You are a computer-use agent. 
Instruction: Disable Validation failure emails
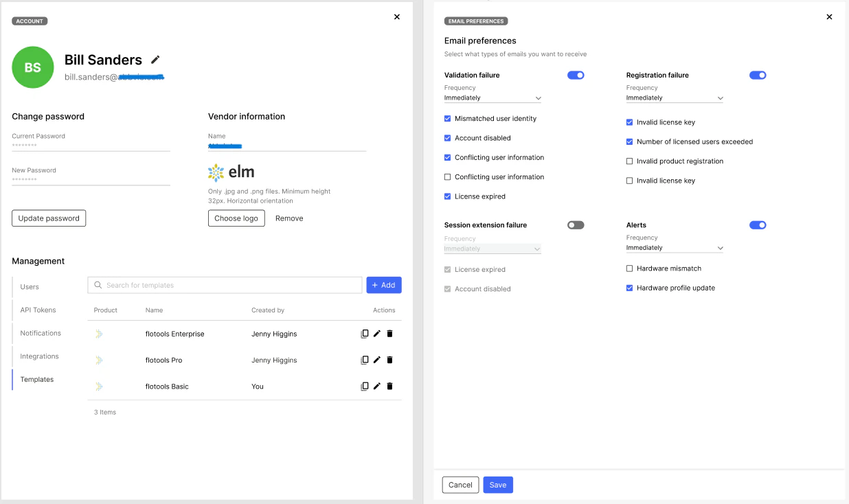tap(576, 75)
